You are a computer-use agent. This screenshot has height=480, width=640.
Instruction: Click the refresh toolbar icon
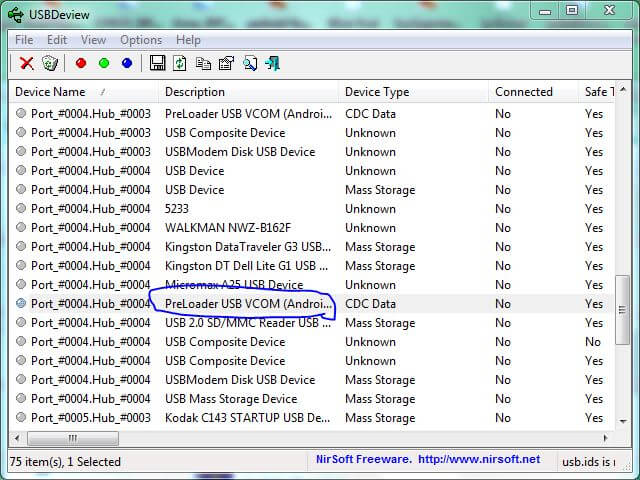180,63
